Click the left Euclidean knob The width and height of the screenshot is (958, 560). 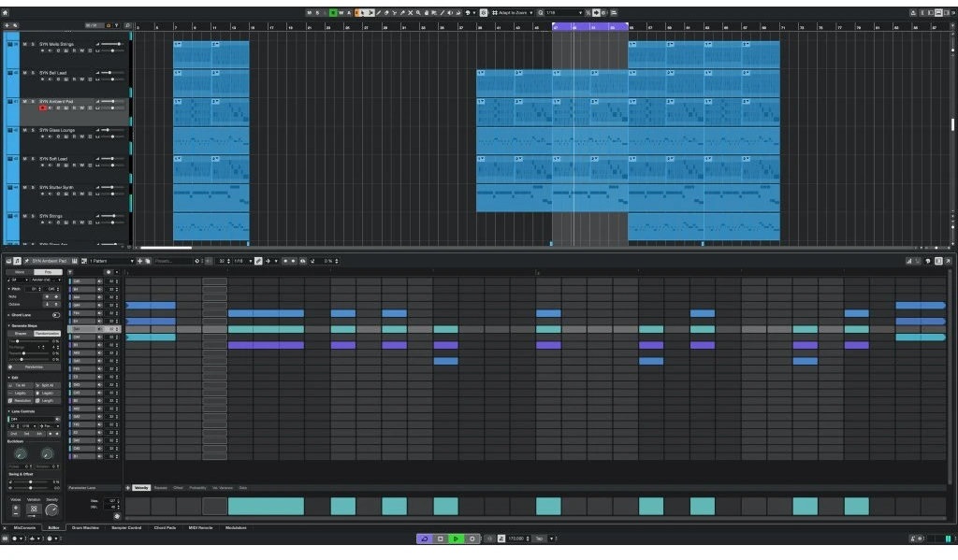21,453
